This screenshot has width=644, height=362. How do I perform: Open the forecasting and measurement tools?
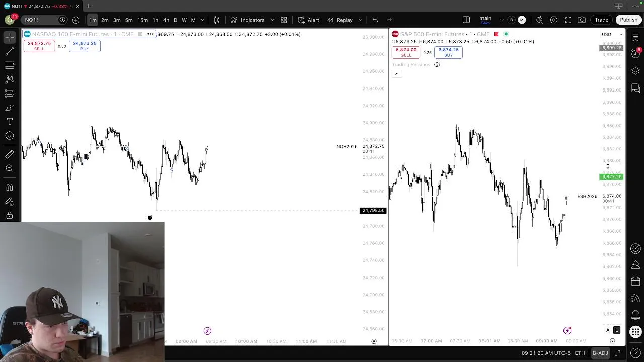(9, 94)
